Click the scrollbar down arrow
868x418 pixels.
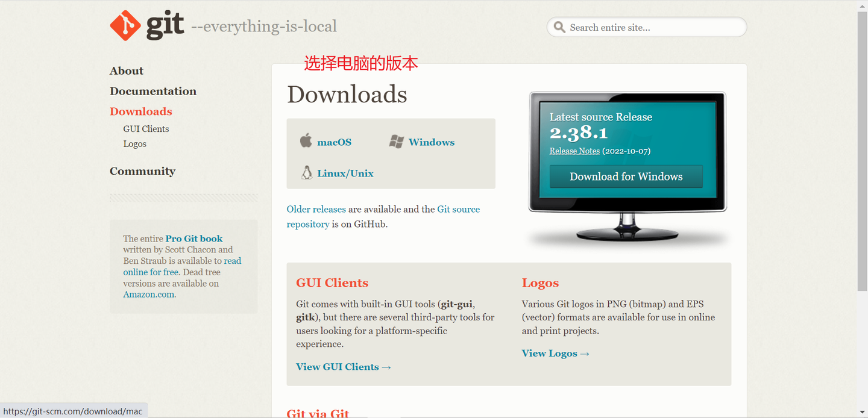863,413
